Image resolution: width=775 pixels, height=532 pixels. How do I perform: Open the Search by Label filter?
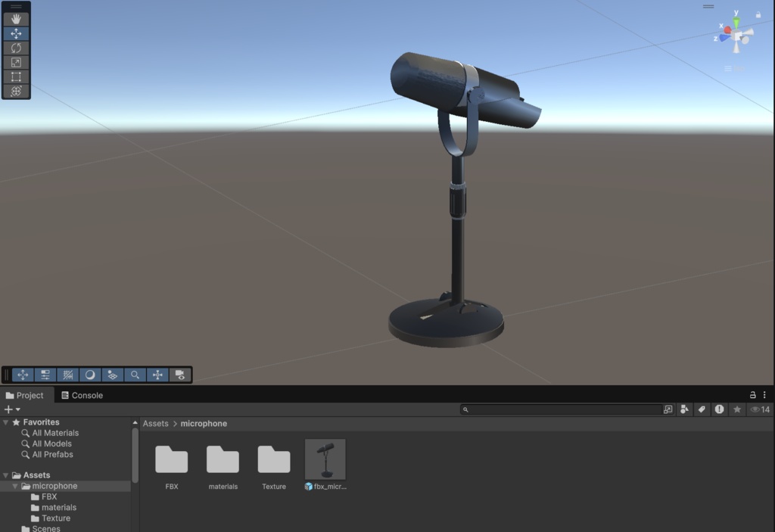[702, 409]
